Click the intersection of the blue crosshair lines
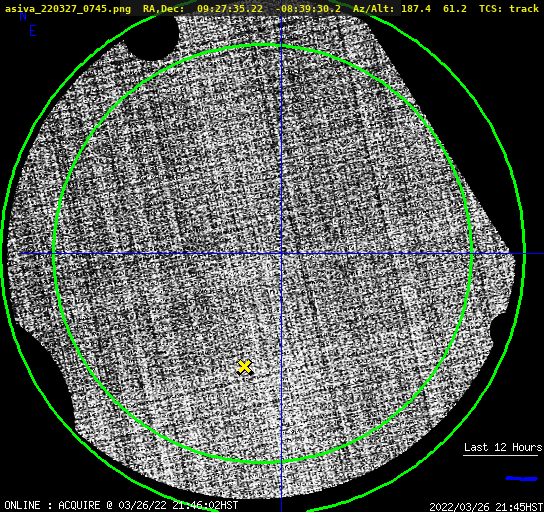This screenshot has height=512, width=544. 281,254
